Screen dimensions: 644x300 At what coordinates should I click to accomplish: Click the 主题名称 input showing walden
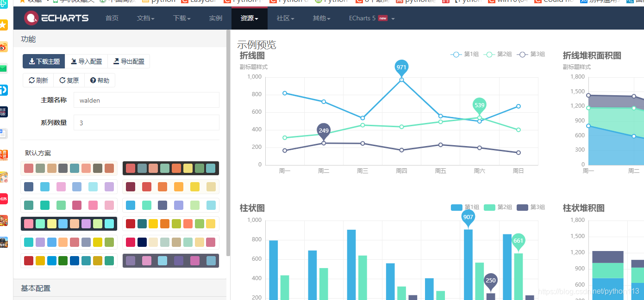[146, 100]
